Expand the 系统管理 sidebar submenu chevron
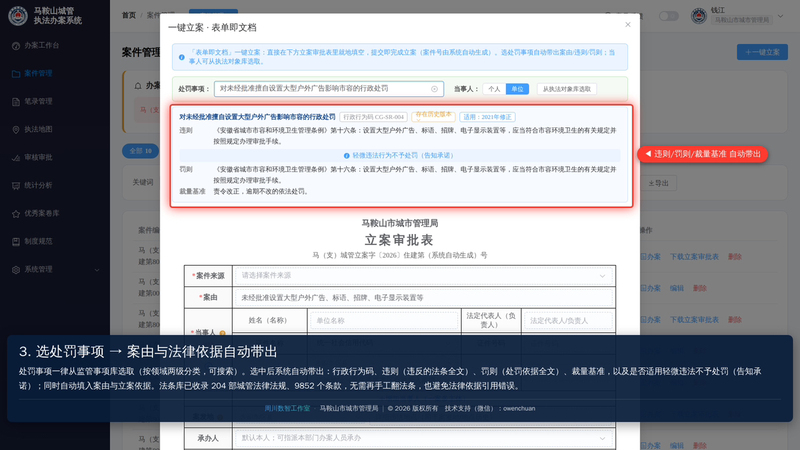800x450 pixels. point(97,269)
